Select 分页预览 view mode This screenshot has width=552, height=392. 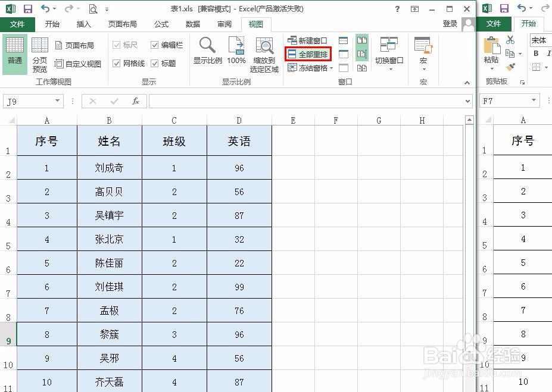pyautogui.click(x=39, y=54)
